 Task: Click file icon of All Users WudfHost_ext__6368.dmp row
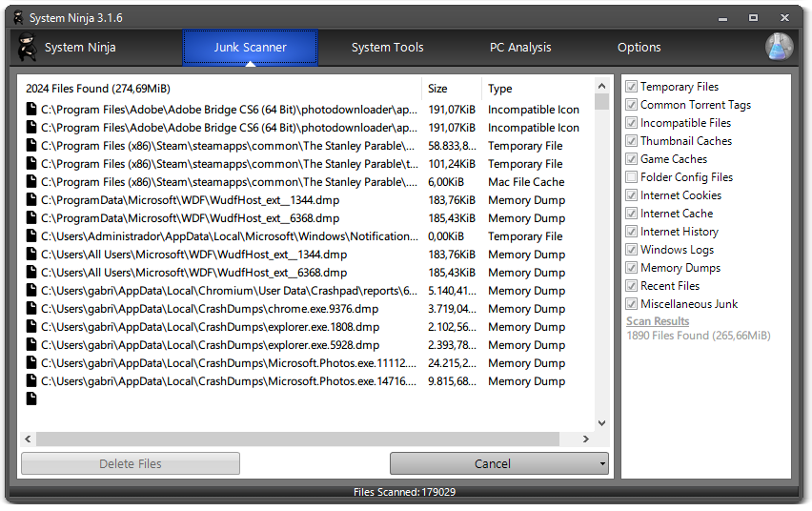click(31, 272)
